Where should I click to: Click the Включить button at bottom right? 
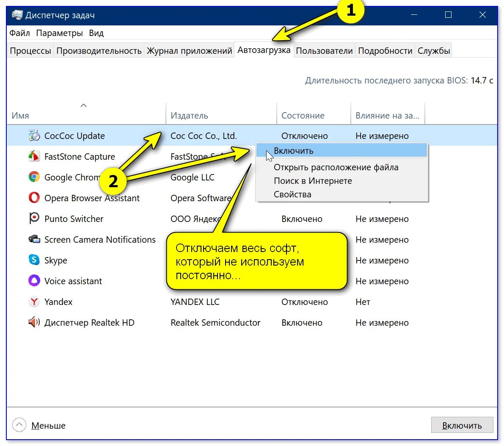pyautogui.click(x=462, y=425)
